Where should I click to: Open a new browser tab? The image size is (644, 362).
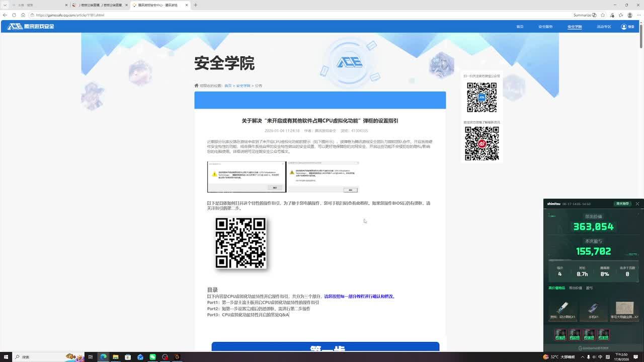click(195, 5)
